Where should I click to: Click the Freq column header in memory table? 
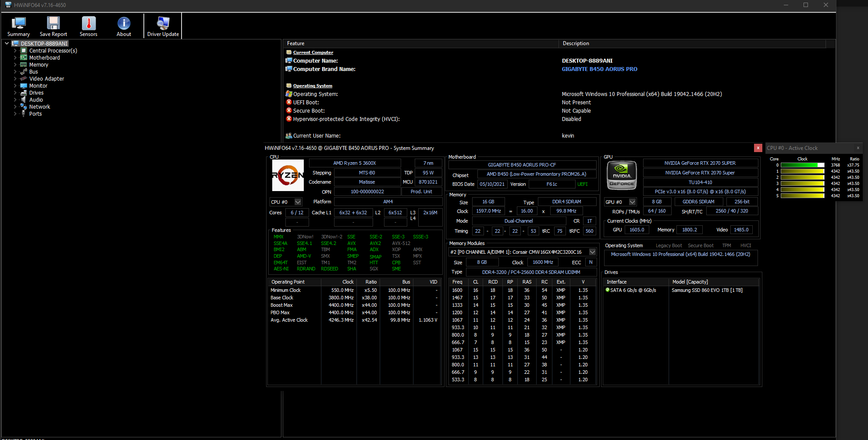coord(457,282)
